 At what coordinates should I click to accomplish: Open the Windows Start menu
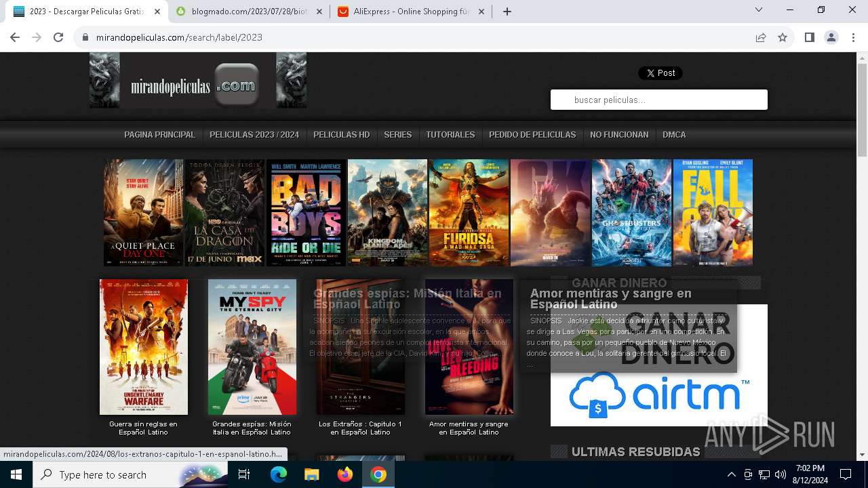[16, 474]
